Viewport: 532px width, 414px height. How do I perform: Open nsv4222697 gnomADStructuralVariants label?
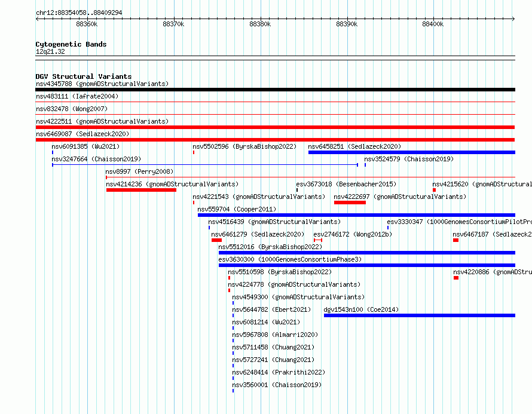tap(400, 197)
